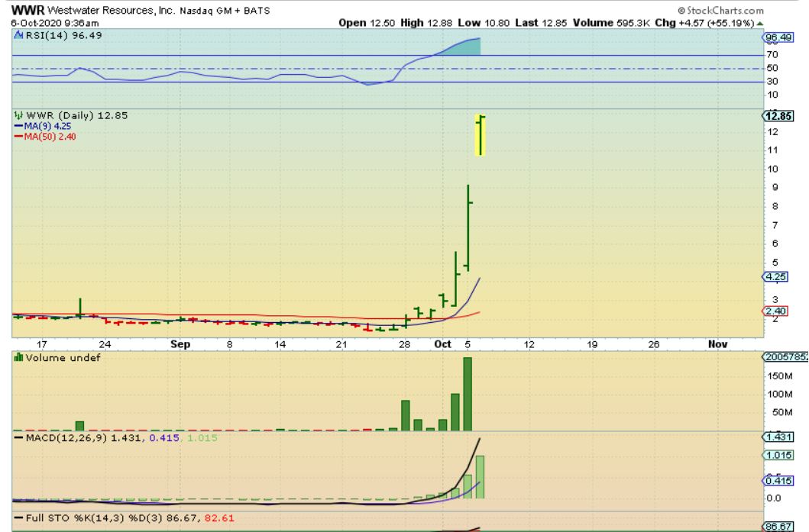The image size is (809, 532).
Task: Click the shaded overbought RSI region
Action: point(466,48)
